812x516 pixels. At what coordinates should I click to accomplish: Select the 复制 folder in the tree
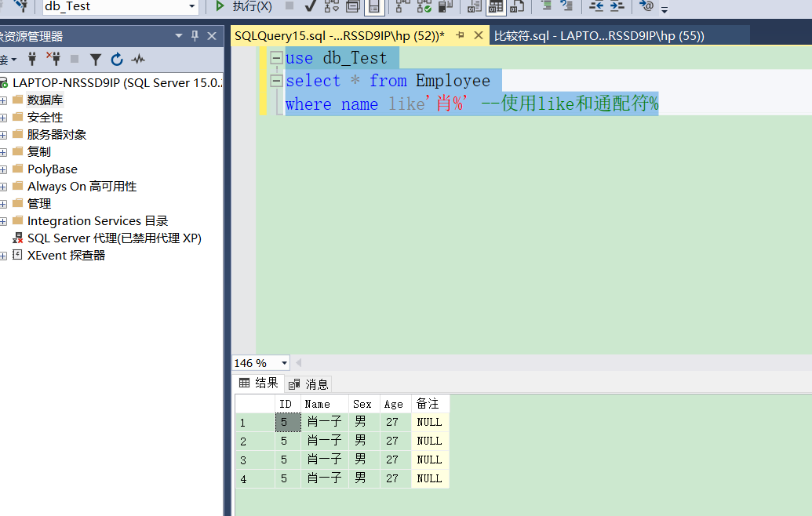tap(39, 151)
